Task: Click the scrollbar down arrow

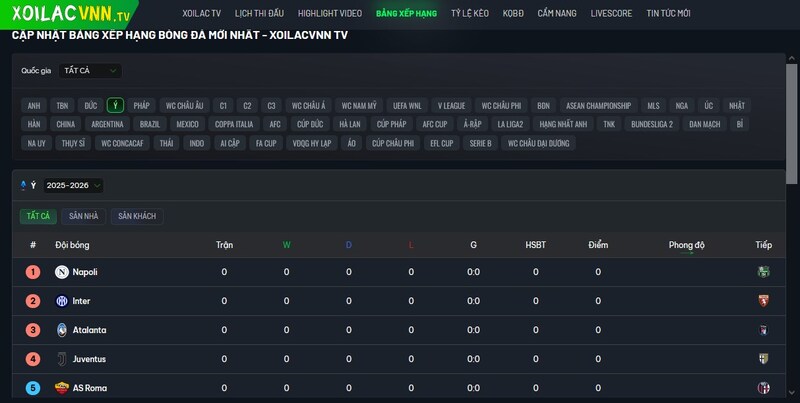Action: pos(792,392)
